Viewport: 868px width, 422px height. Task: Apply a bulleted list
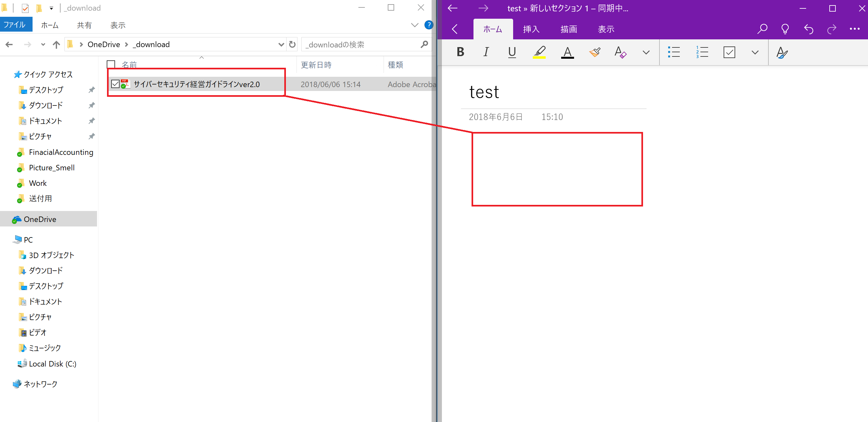(x=674, y=52)
